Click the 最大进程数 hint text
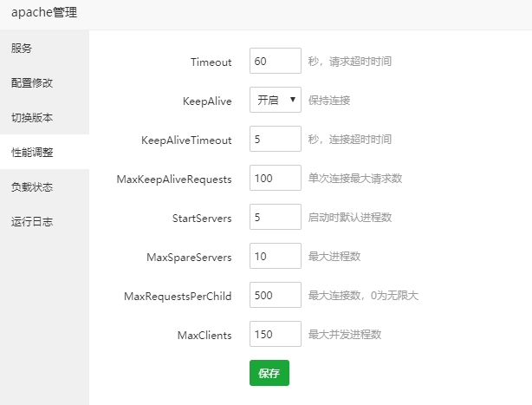The height and width of the screenshot is (405, 532). point(334,257)
